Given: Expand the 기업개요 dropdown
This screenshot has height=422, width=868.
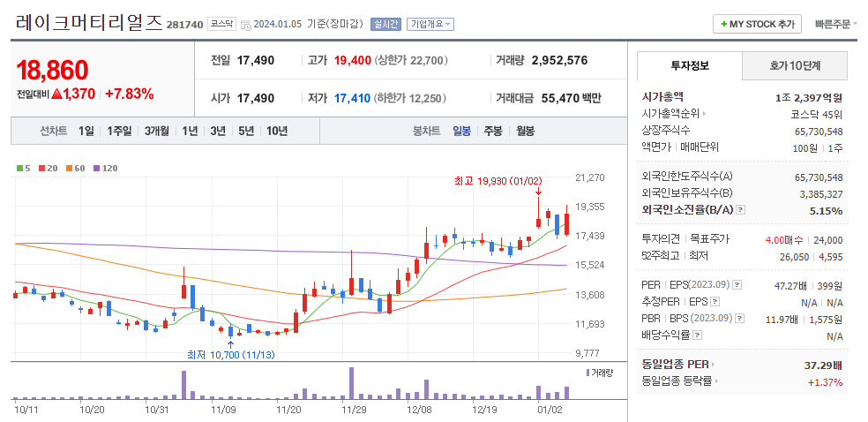Looking at the screenshot, I should (x=430, y=25).
